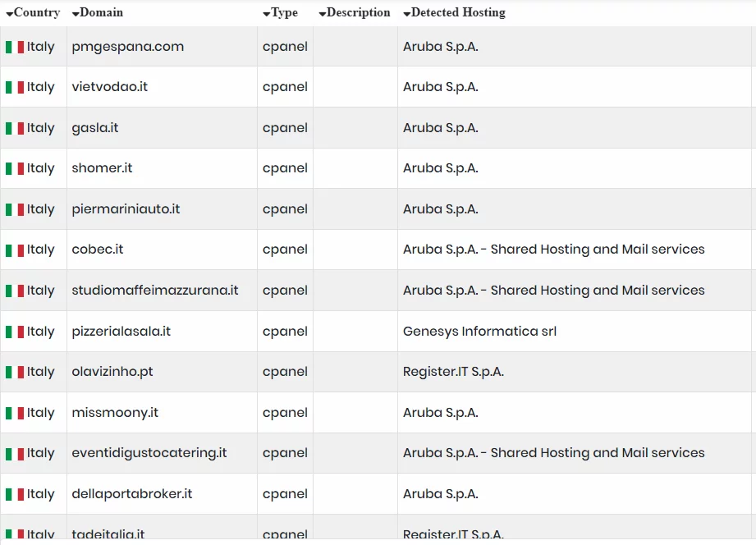Select the eventidigustocatering.it domain
Viewport: 756px width, 545px height.
149,453
